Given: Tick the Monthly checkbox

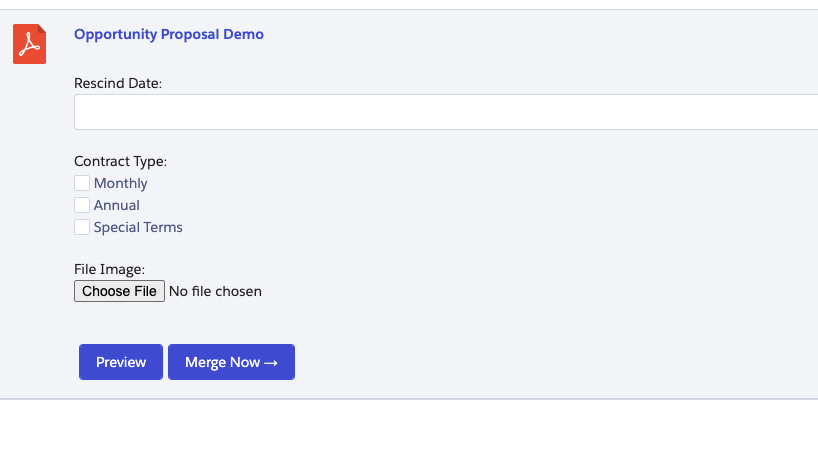Looking at the screenshot, I should (82, 183).
